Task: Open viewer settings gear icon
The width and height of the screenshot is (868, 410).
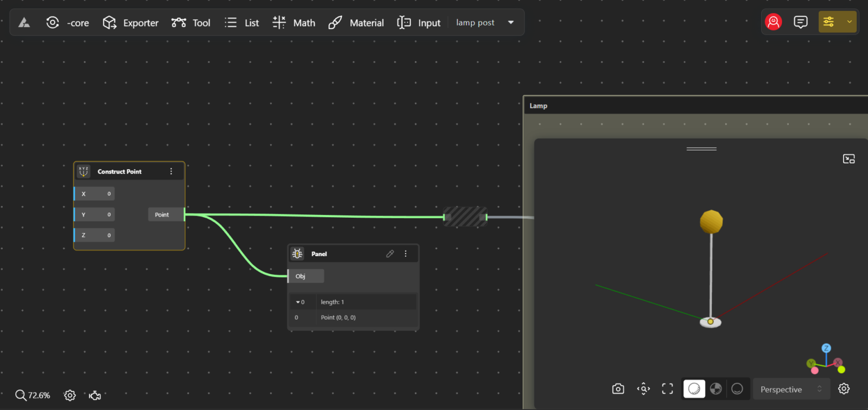Action: click(x=844, y=389)
